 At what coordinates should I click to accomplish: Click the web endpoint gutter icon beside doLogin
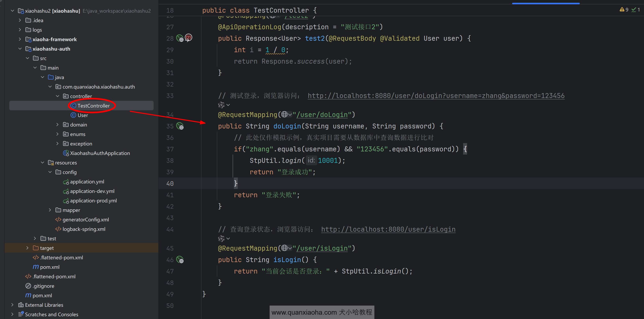pyautogui.click(x=180, y=126)
